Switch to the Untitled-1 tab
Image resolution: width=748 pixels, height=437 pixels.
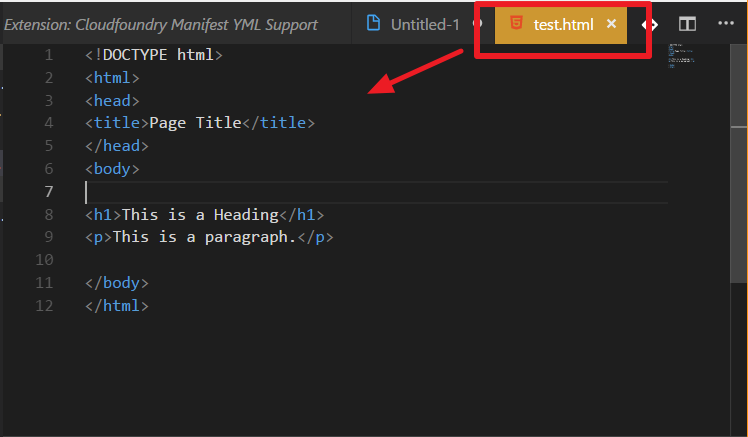click(424, 23)
